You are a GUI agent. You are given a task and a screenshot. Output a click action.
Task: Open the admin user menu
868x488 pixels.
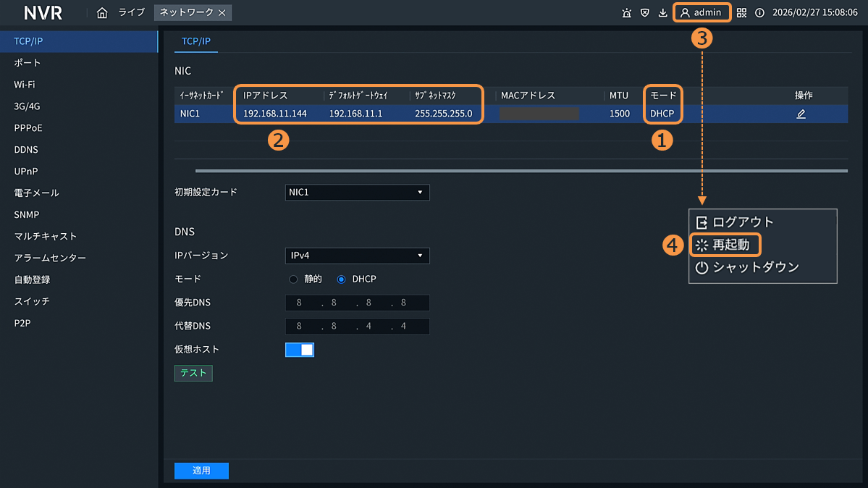pos(701,13)
